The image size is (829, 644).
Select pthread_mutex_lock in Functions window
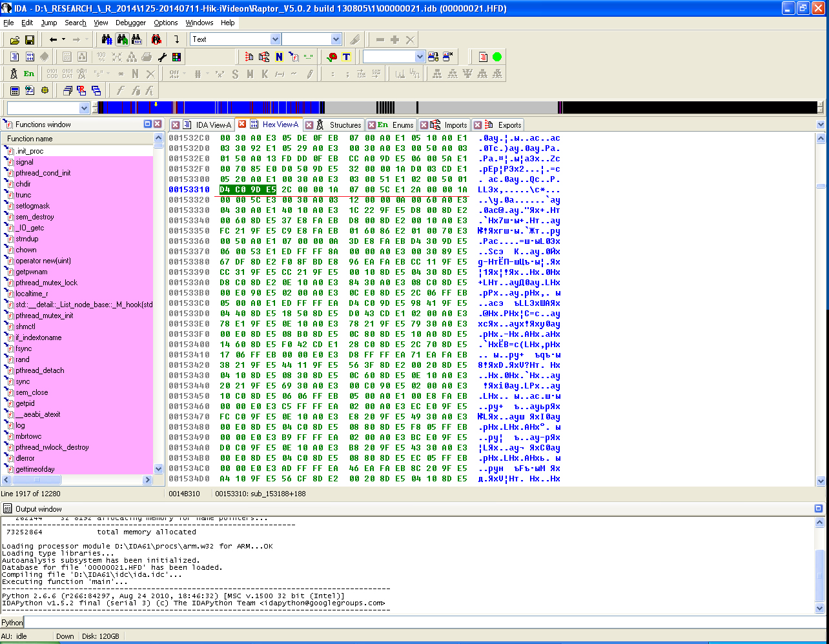coord(46,283)
